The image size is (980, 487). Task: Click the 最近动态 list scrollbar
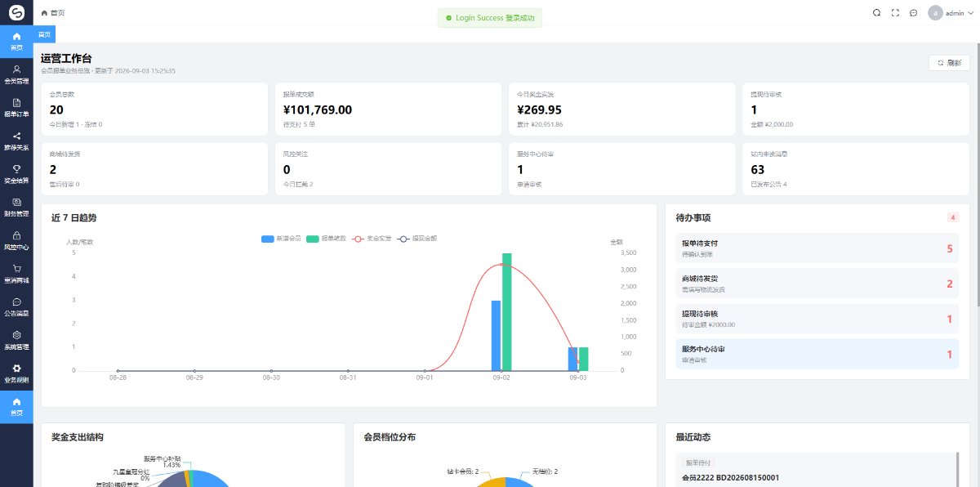point(958,470)
